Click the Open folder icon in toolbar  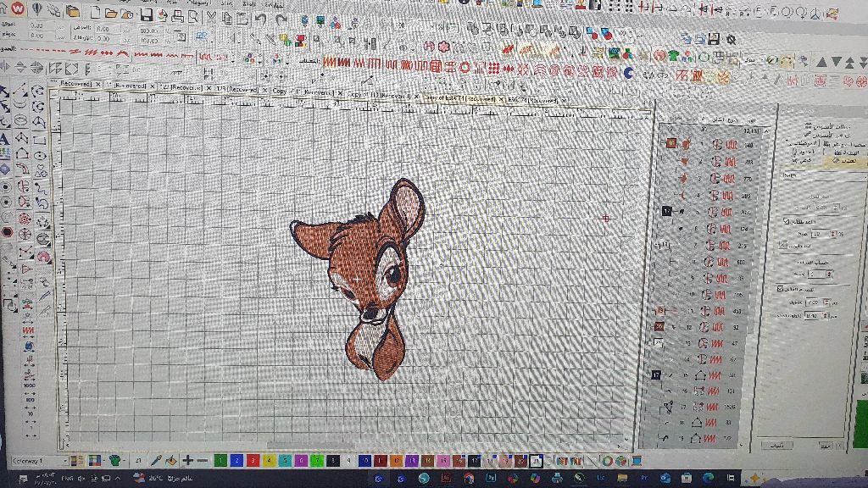(x=110, y=14)
